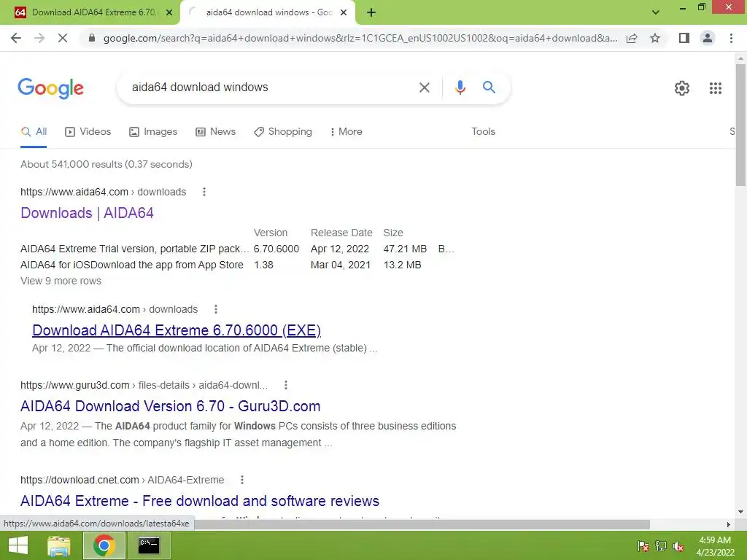Switch to News results
Viewport: 747px width, 560px height.
tap(216, 132)
